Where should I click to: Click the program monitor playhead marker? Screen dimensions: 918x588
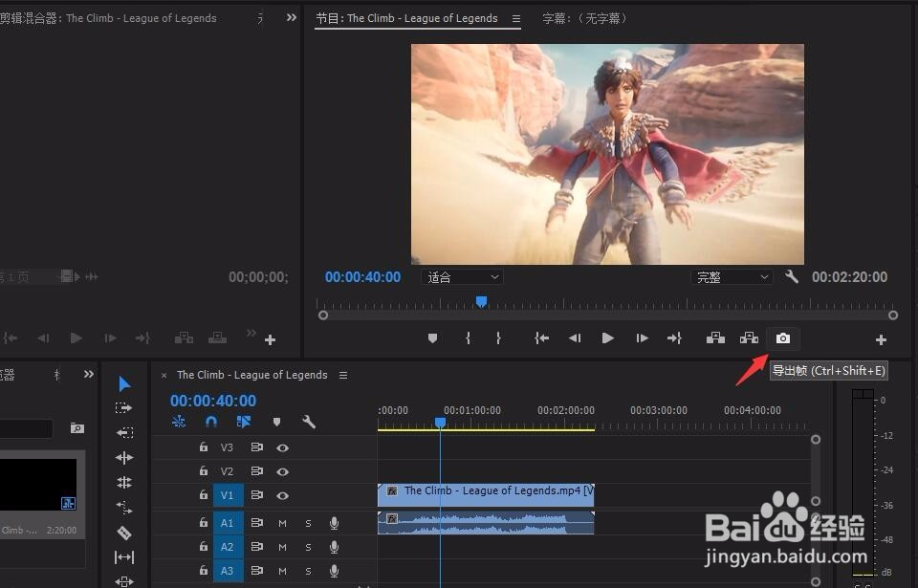click(481, 301)
